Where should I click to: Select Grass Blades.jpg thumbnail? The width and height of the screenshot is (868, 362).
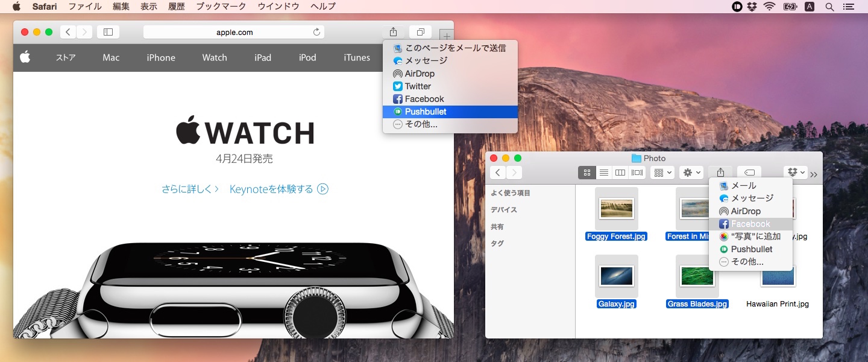[x=697, y=276]
